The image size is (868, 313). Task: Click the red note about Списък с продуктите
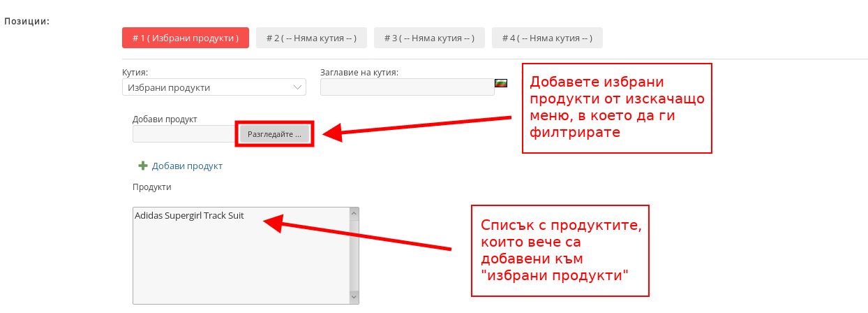(x=560, y=250)
